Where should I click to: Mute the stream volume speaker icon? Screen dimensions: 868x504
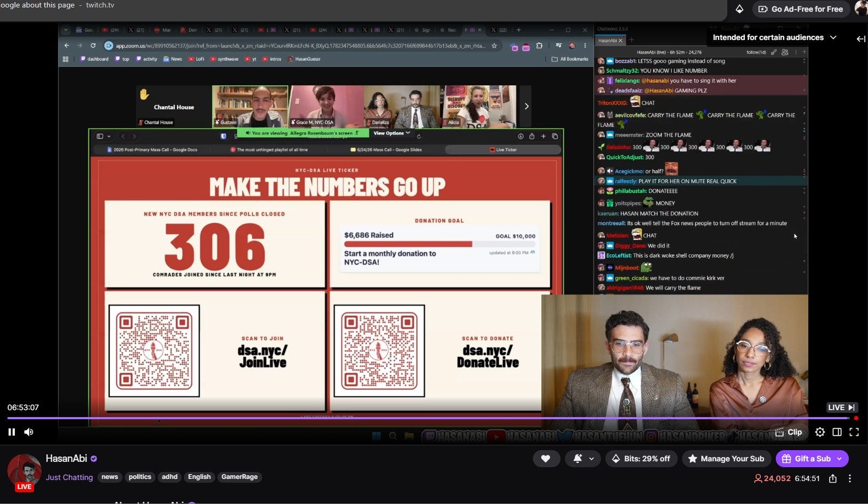point(29,432)
